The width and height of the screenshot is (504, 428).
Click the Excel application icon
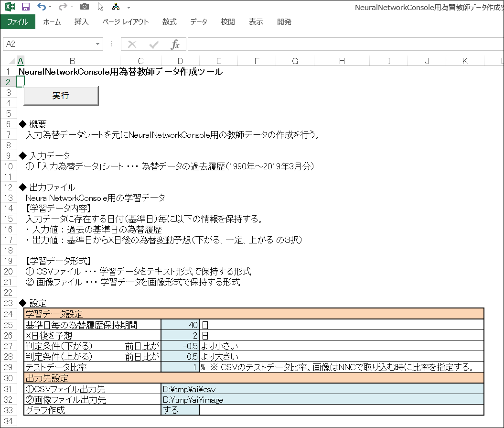coord(10,6)
